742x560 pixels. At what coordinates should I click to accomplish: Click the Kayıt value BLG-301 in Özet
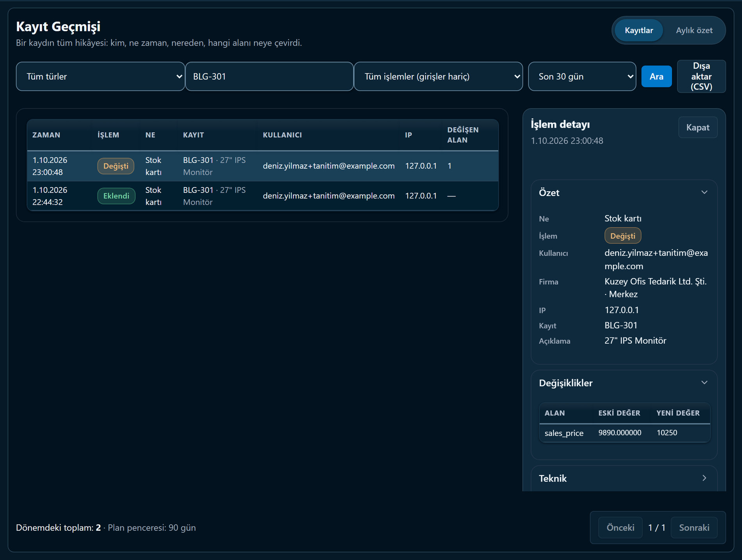tap(621, 325)
